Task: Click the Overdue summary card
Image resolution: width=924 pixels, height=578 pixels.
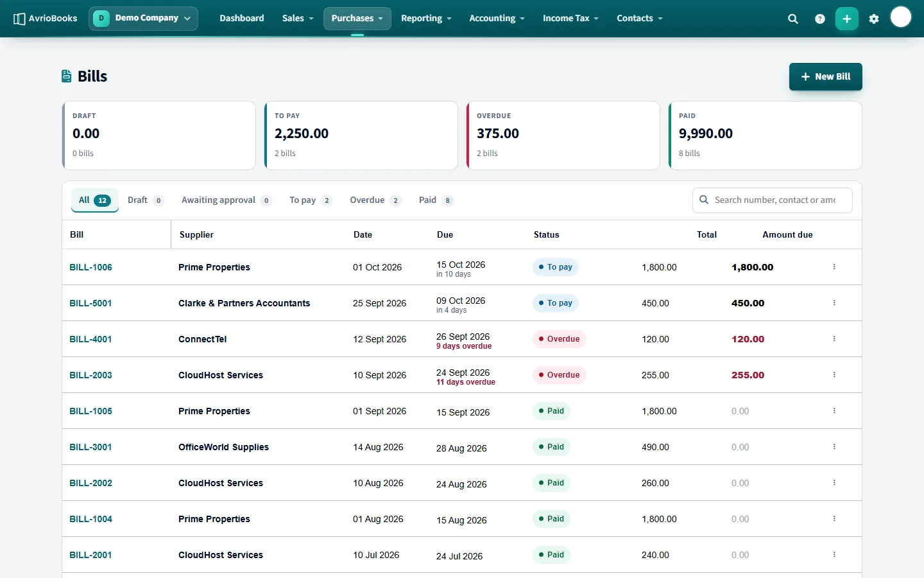Action: point(563,136)
